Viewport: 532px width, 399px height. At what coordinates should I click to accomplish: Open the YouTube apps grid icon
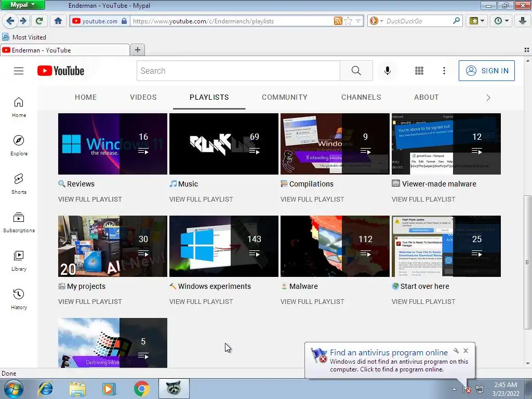[x=419, y=71]
